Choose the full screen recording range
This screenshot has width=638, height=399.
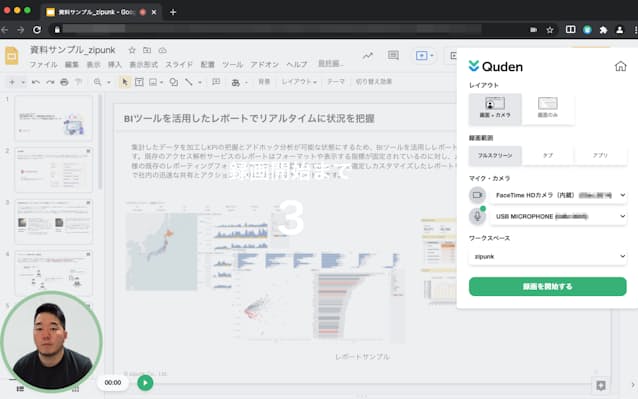[495, 155]
